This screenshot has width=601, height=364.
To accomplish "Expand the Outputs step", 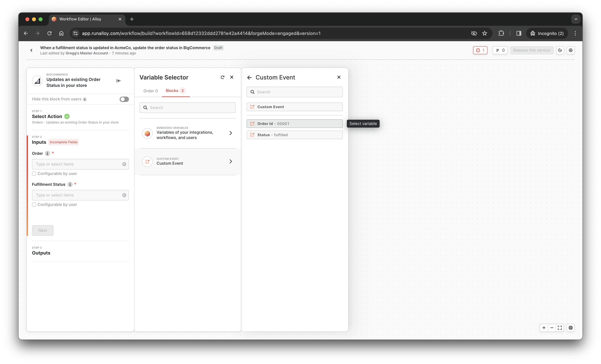I will click(x=41, y=253).
